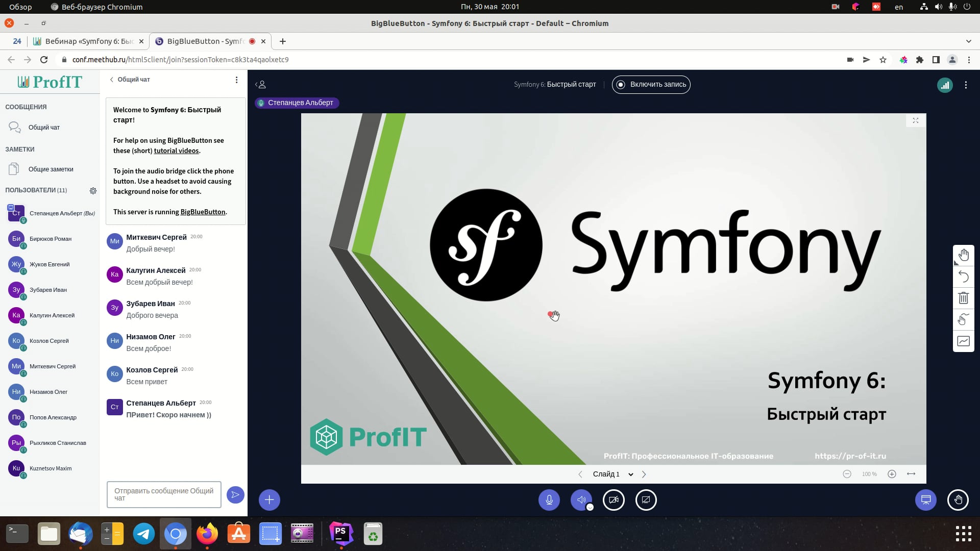Select user Рыхликов Станислав
The image size is (980, 551).
click(x=50, y=443)
